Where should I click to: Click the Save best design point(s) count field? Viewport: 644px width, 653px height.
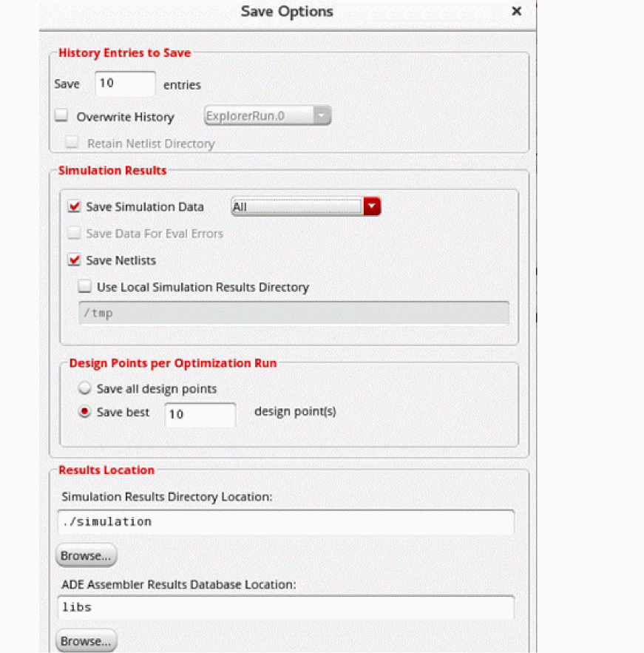tap(200, 414)
